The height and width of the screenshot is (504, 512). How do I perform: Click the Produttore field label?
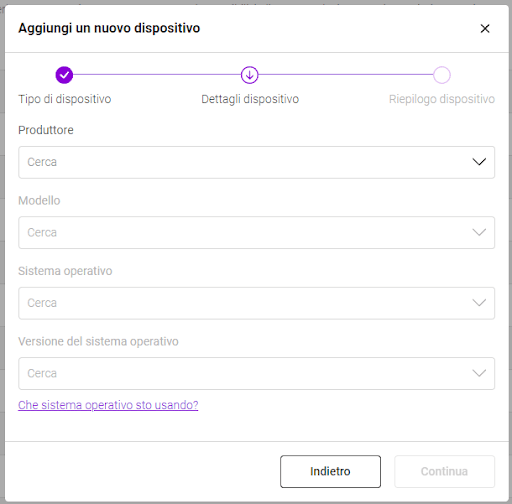pyautogui.click(x=46, y=130)
